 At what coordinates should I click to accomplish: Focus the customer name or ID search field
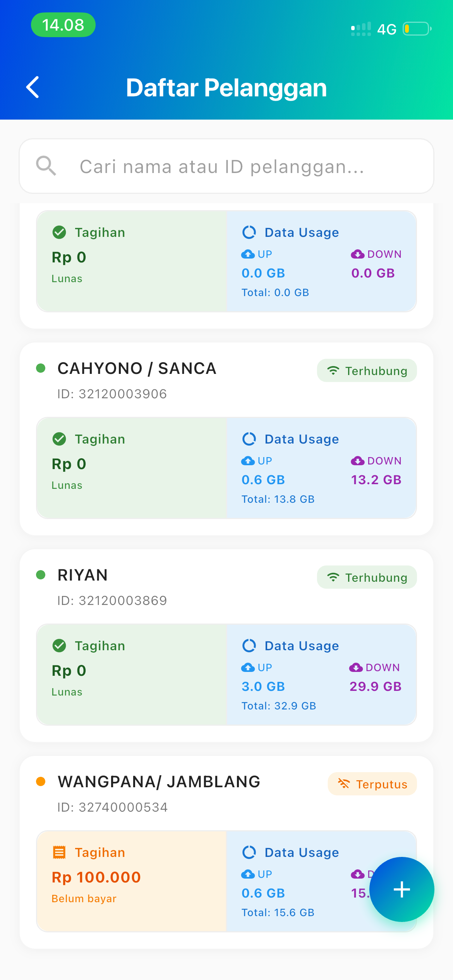pos(226,166)
